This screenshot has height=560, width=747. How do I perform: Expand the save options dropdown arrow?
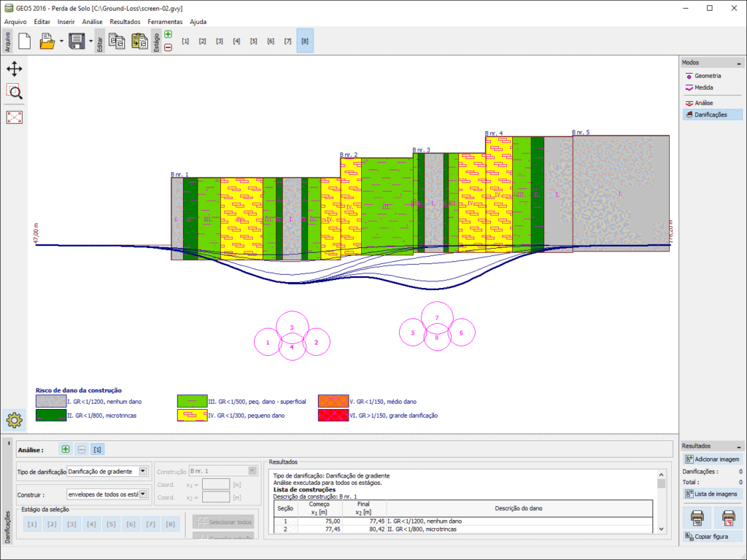coord(90,41)
